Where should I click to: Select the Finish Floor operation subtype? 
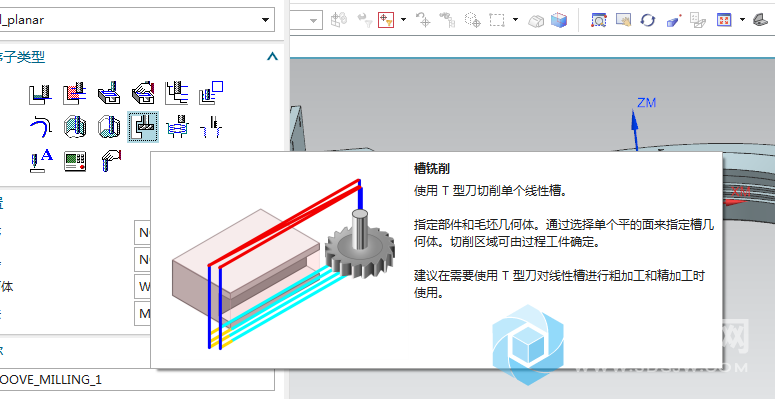(x=109, y=127)
